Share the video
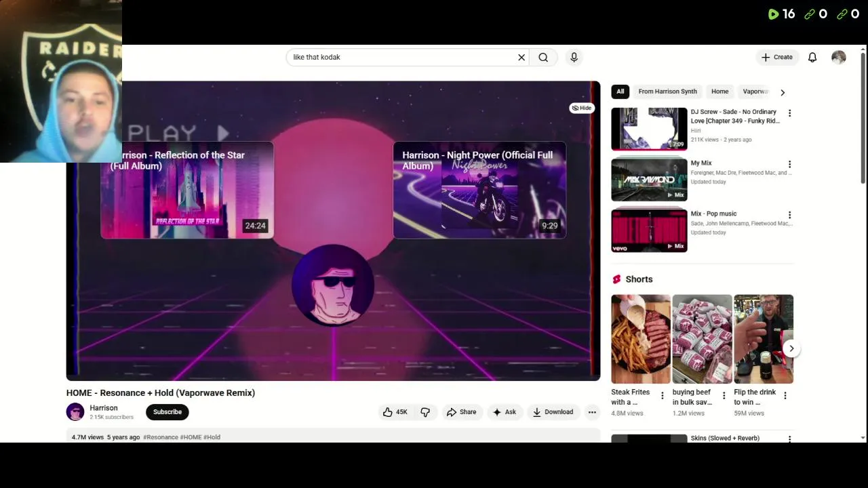 tap(461, 412)
